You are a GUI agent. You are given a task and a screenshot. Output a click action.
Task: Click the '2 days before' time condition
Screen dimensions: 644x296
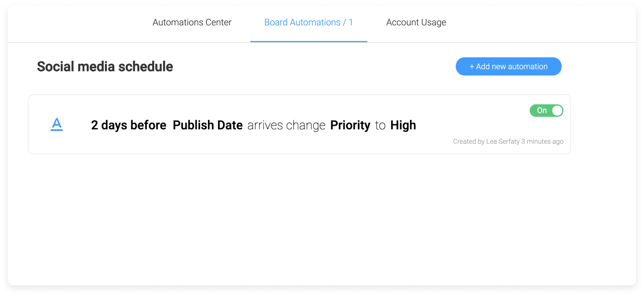(129, 126)
